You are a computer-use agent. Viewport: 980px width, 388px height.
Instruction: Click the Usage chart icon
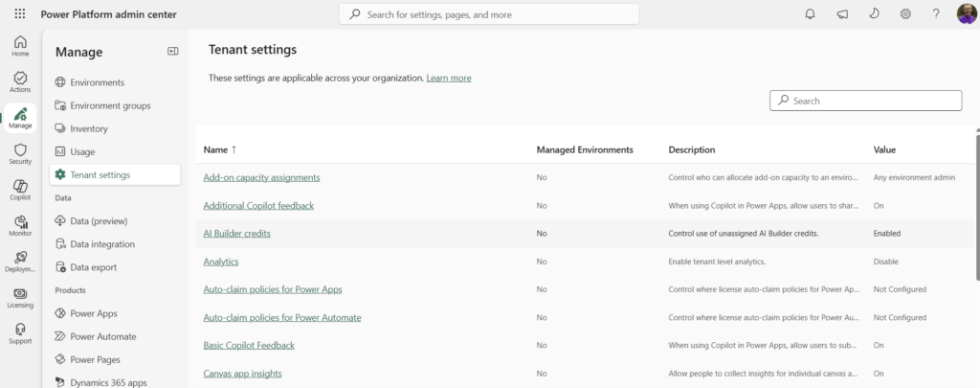click(x=60, y=151)
